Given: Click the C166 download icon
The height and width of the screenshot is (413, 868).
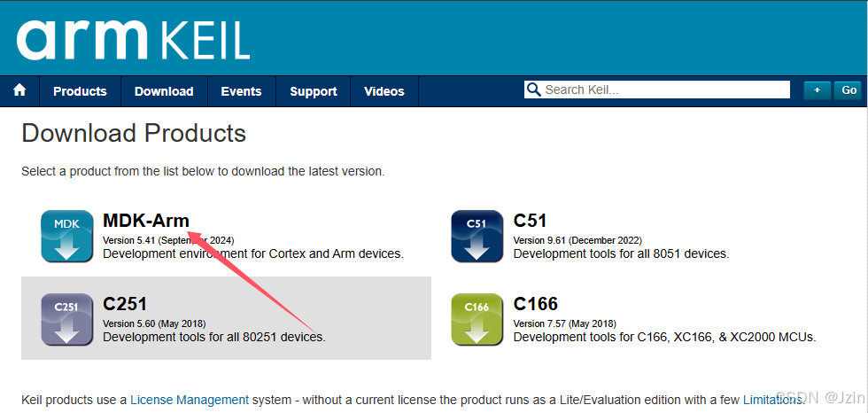Looking at the screenshot, I should [x=477, y=319].
